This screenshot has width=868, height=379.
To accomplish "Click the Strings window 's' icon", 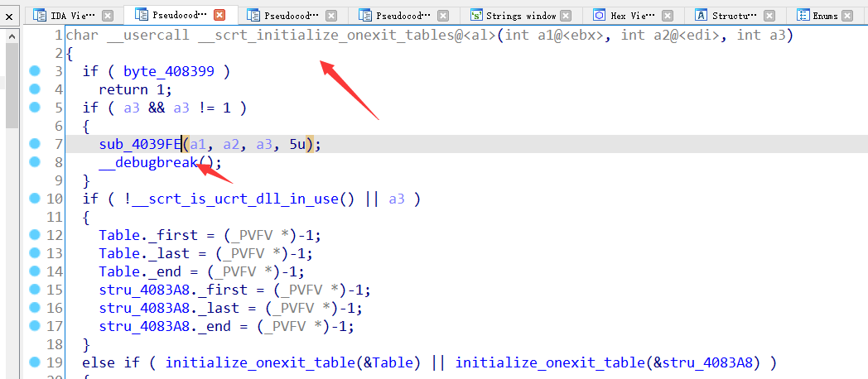I will (476, 16).
